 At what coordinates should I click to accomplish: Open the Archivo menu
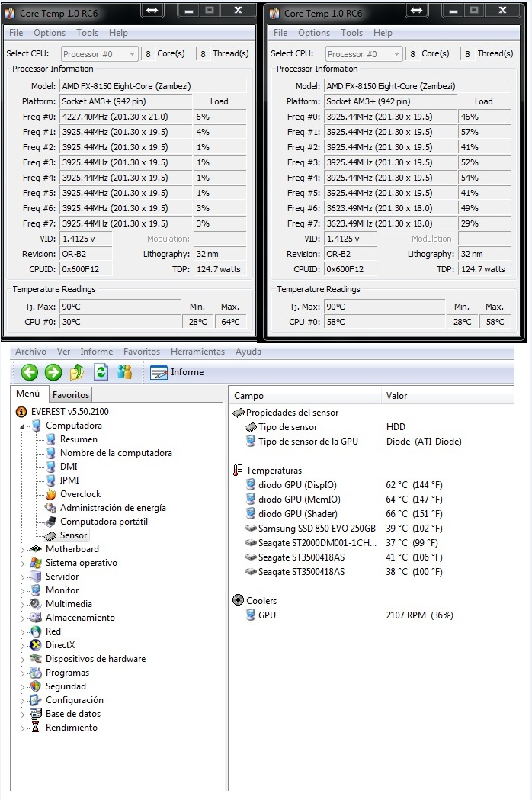30,352
